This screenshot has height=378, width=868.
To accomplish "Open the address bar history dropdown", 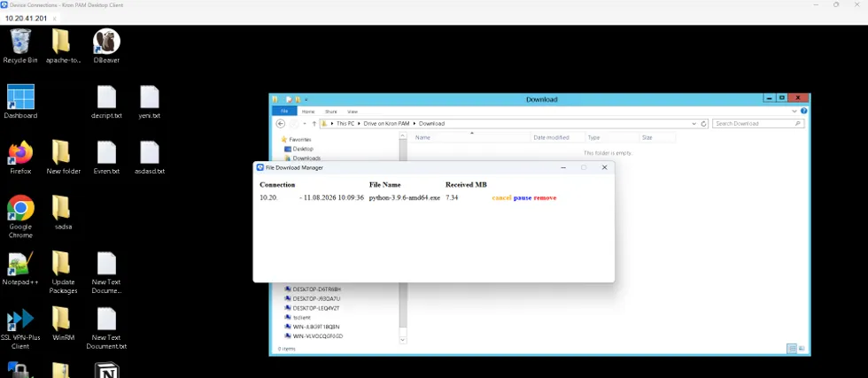I will click(x=694, y=123).
